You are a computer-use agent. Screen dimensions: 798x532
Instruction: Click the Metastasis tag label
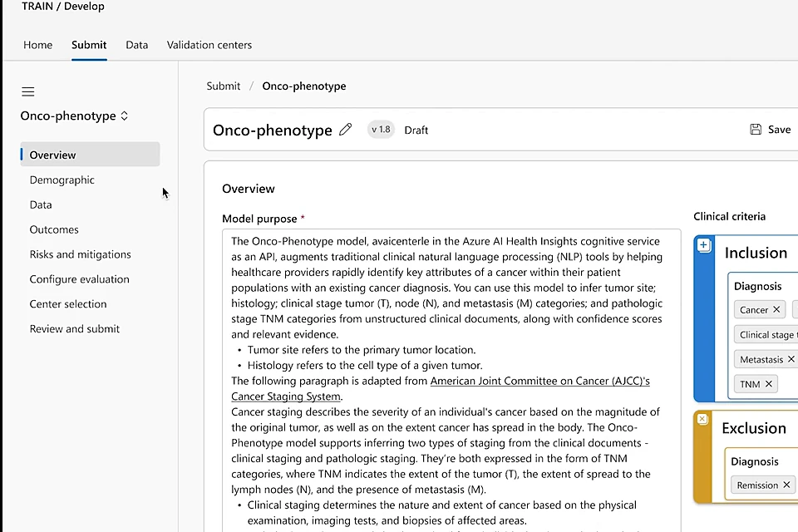761,359
